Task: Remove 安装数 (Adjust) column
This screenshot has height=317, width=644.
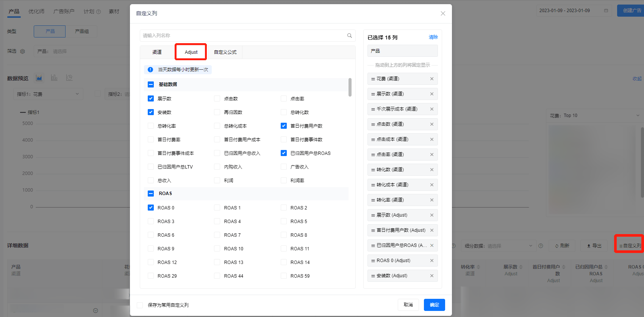Action: coord(431,276)
